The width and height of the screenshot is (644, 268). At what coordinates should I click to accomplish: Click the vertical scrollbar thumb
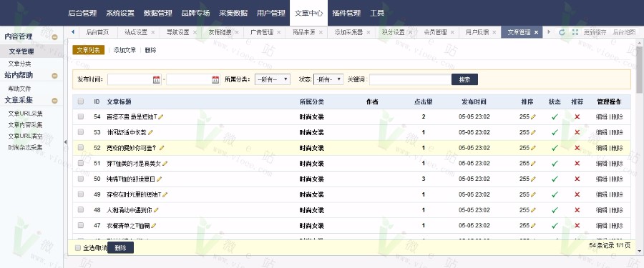pyautogui.click(x=640, y=70)
